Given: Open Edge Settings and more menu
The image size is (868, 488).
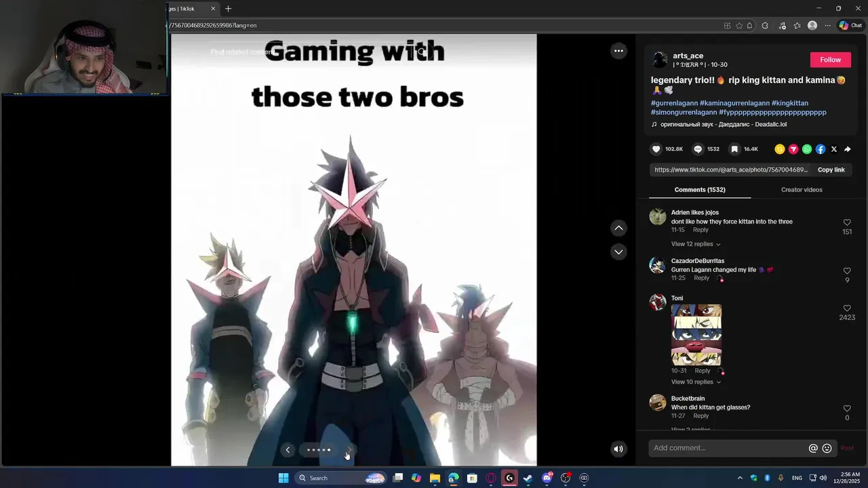Looking at the screenshot, I should [827, 25].
